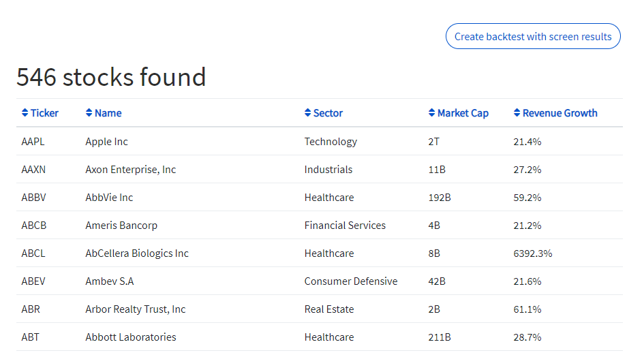Select the Ameris Bancorp row
644x355 pixels.
coord(320,225)
